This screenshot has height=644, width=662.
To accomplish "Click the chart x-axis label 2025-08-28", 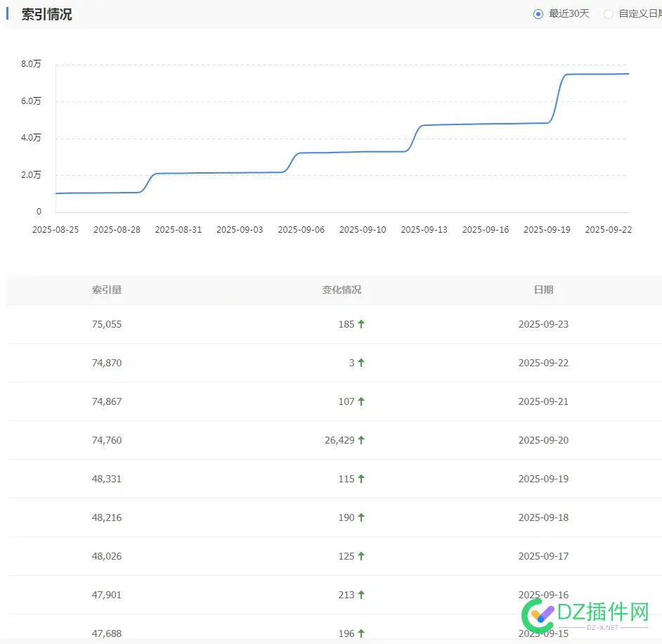I will click(117, 230).
